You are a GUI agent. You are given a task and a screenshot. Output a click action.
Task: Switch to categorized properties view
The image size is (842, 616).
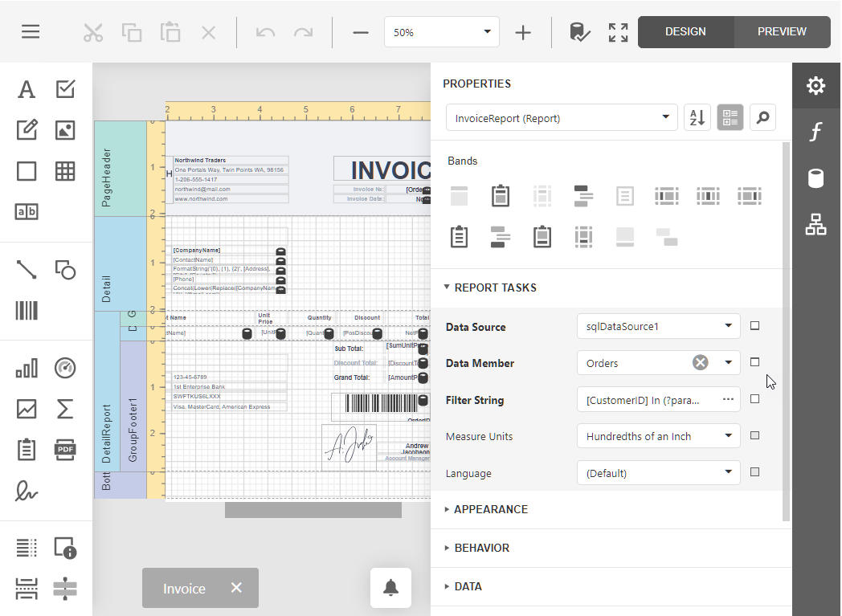[x=730, y=117]
